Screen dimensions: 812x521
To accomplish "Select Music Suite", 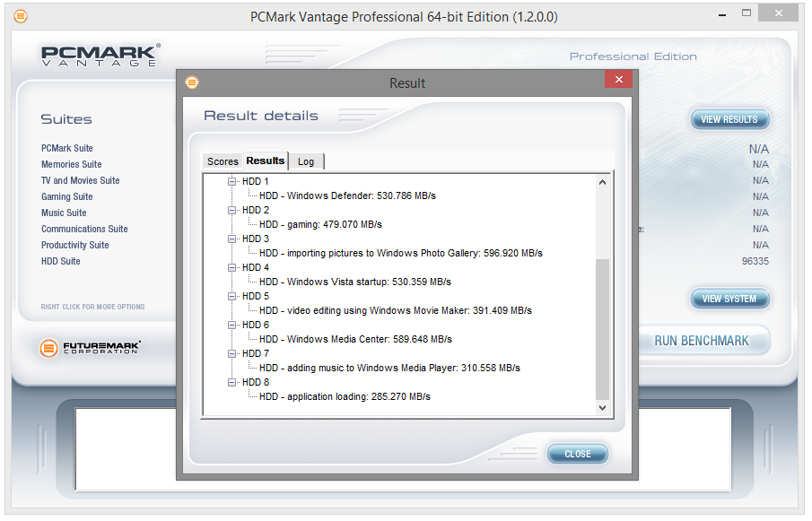I will click(x=64, y=213).
